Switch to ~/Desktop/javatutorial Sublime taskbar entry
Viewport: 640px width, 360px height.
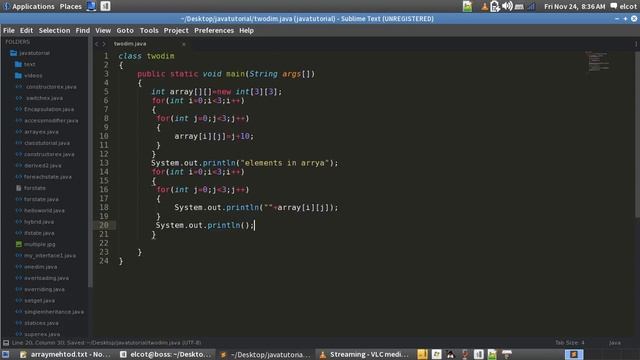(265, 354)
